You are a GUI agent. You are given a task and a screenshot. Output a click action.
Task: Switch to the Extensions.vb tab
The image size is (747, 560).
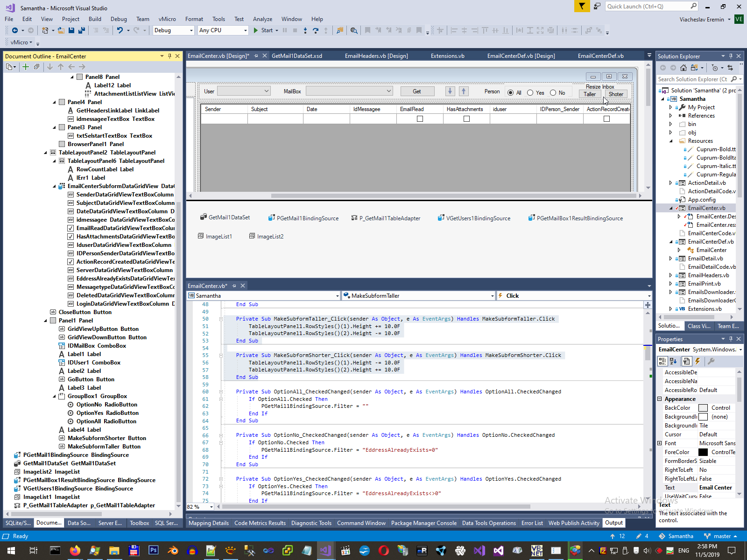click(447, 56)
